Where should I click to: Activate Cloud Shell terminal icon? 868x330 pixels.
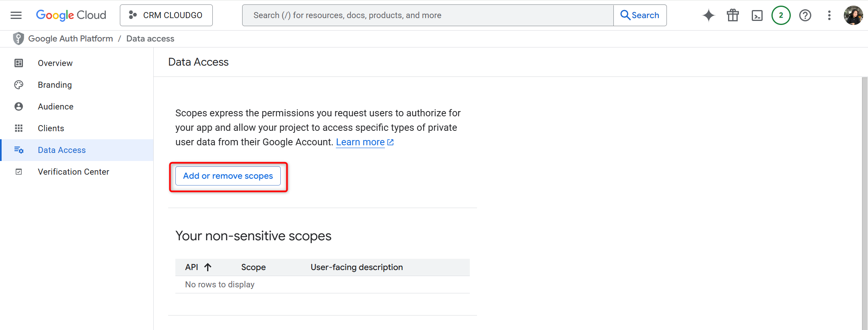pyautogui.click(x=757, y=15)
